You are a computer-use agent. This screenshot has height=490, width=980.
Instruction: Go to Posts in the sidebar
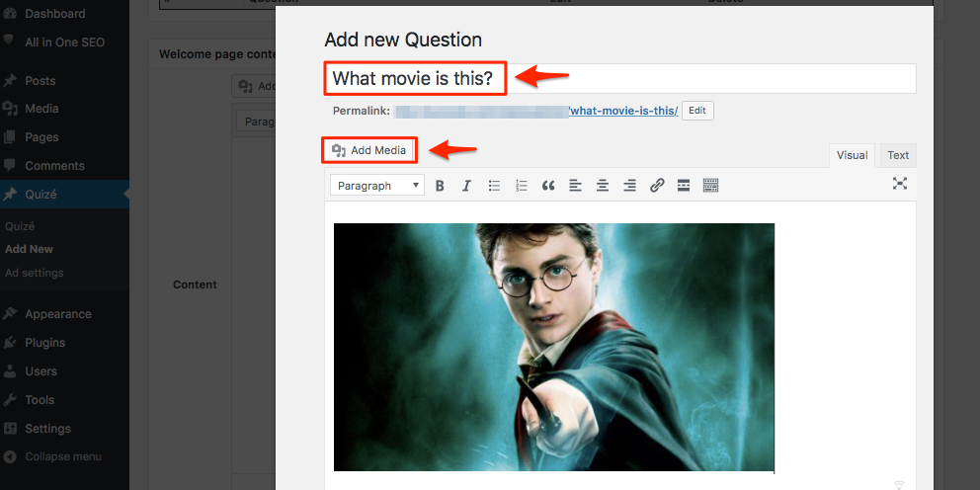coord(40,81)
